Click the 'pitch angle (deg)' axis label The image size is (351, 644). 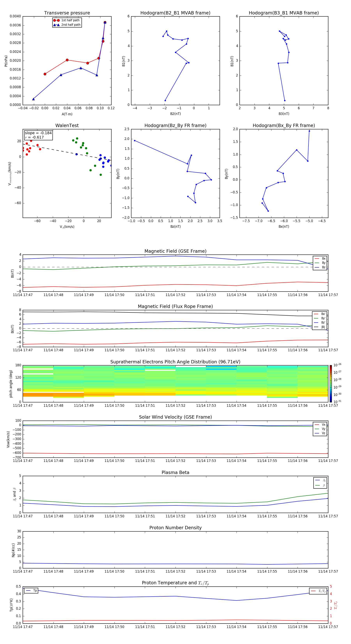(11, 384)
